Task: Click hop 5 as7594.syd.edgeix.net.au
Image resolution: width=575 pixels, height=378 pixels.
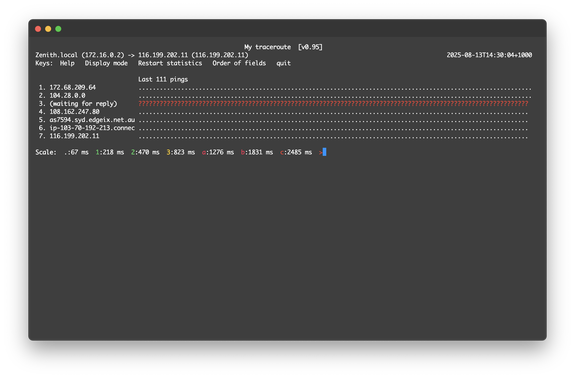Action: (x=92, y=120)
